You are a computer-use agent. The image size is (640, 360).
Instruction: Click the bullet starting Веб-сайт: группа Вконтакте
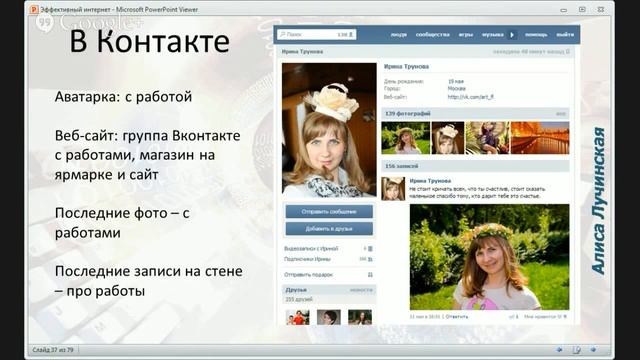147,155
